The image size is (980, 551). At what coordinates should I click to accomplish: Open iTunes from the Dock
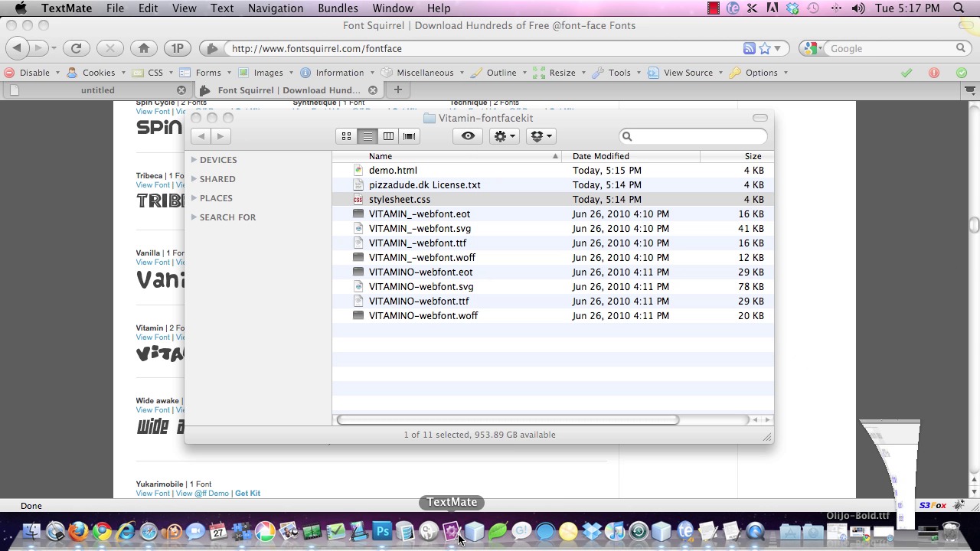pyautogui.click(x=616, y=531)
